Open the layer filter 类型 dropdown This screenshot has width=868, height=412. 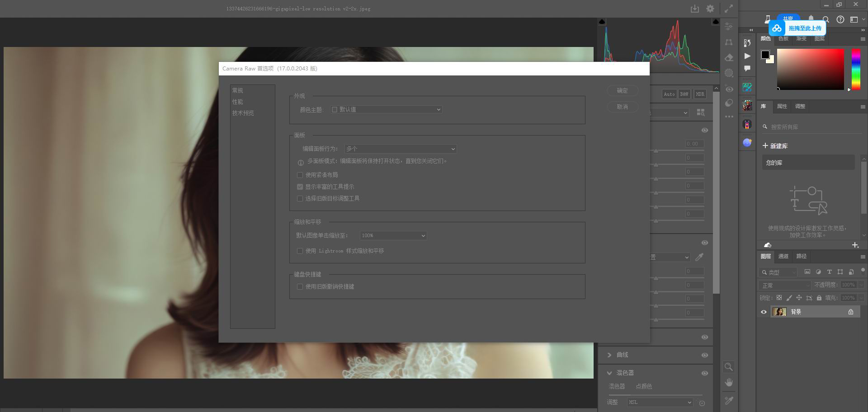pyautogui.click(x=778, y=272)
